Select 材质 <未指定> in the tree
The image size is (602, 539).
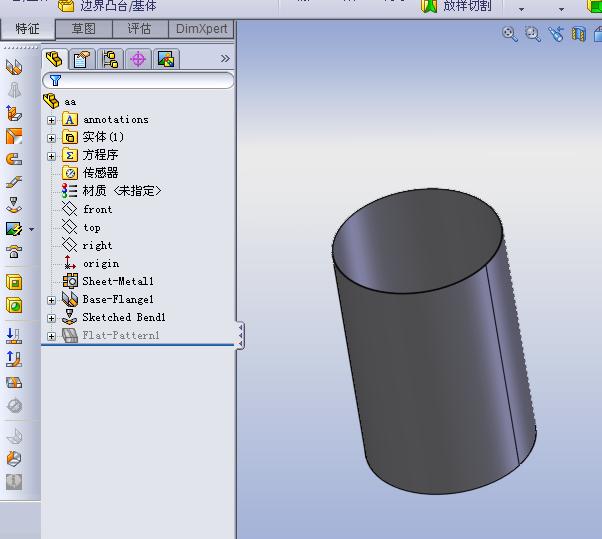coord(111,191)
